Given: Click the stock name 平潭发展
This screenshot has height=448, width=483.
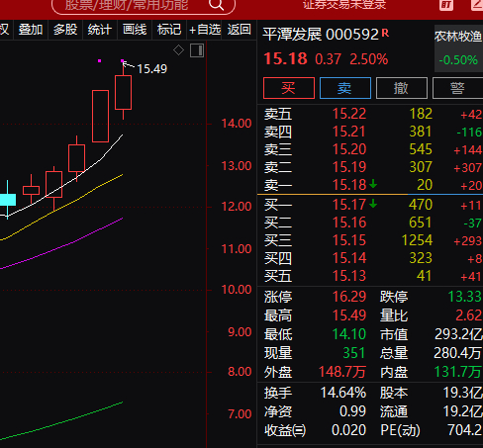Looking at the screenshot, I should pos(292,35).
